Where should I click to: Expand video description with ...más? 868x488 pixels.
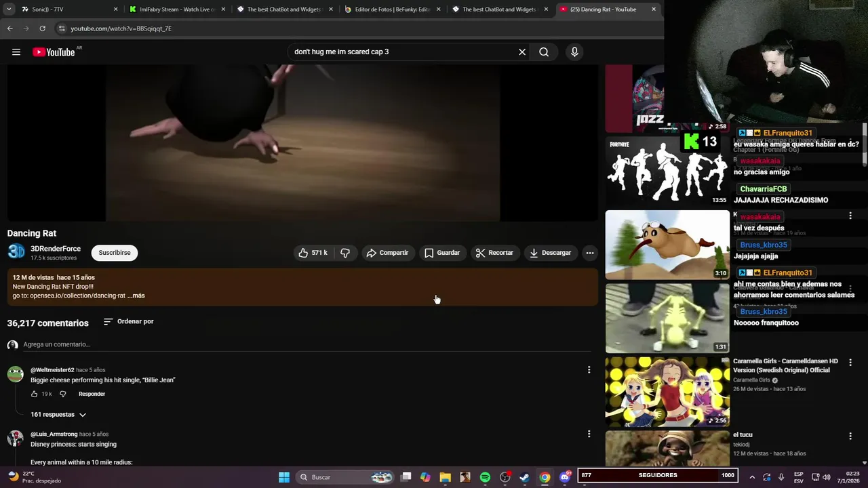click(136, 296)
